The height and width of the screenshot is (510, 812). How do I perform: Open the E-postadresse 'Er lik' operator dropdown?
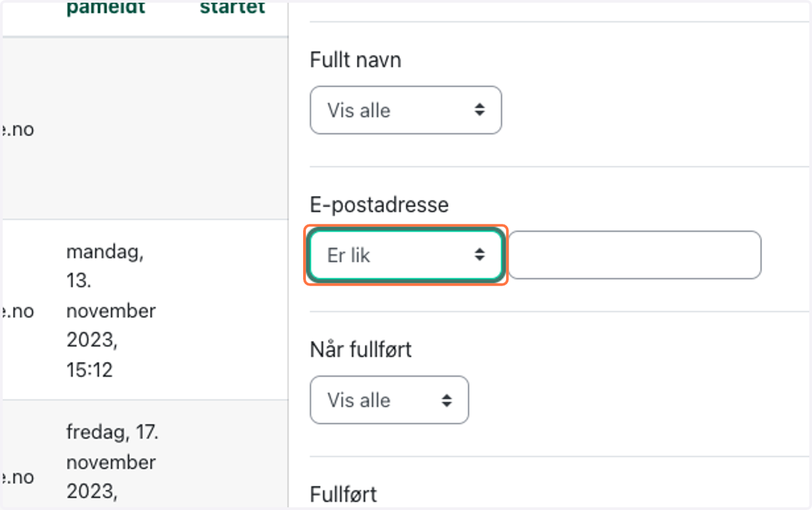405,255
